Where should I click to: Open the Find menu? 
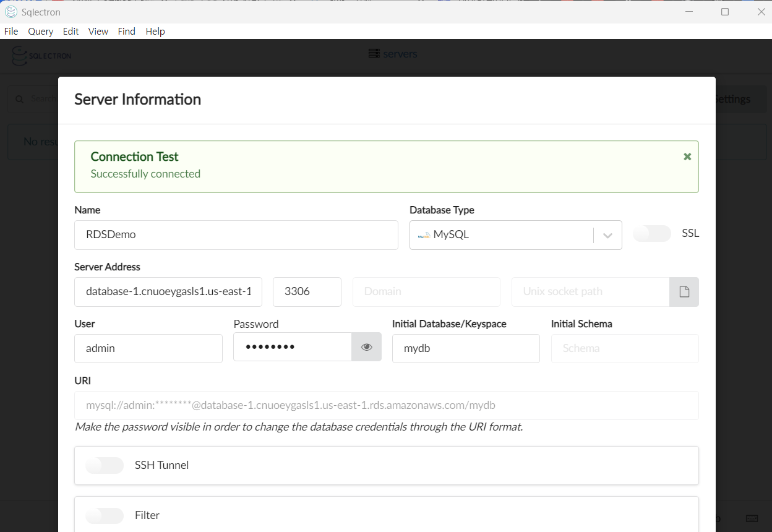point(127,31)
